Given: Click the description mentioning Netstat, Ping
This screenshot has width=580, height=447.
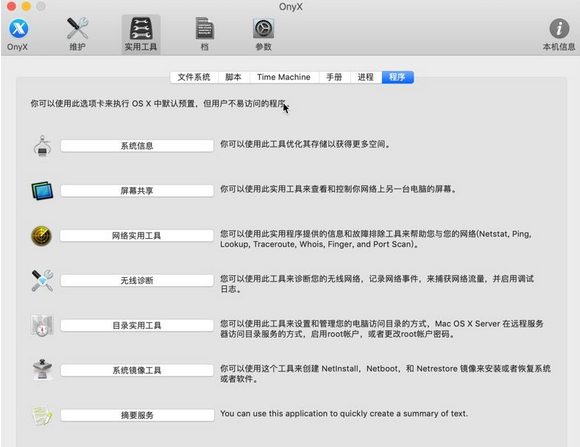Looking at the screenshot, I should (x=376, y=239).
